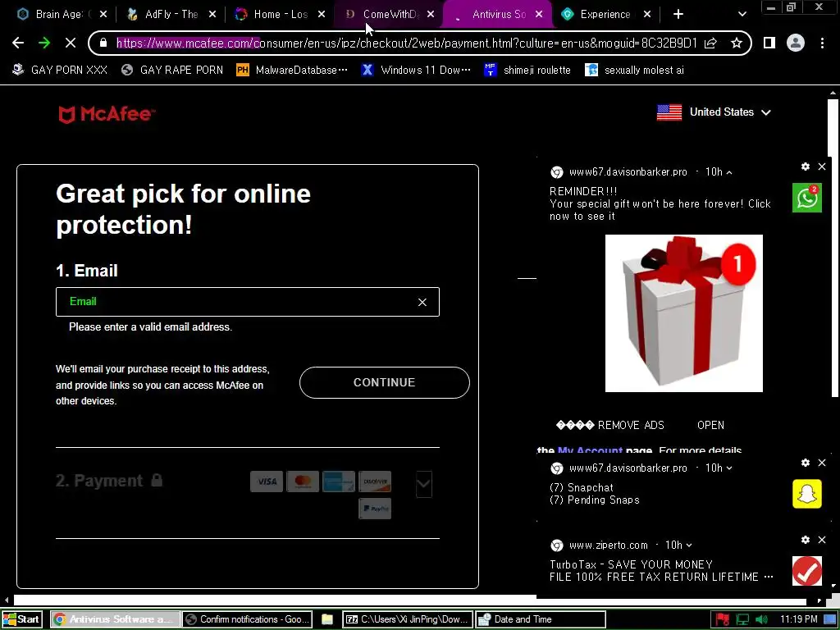Open settings of REMINDER notification
Image resolution: width=840 pixels, height=630 pixels.
pos(806,167)
